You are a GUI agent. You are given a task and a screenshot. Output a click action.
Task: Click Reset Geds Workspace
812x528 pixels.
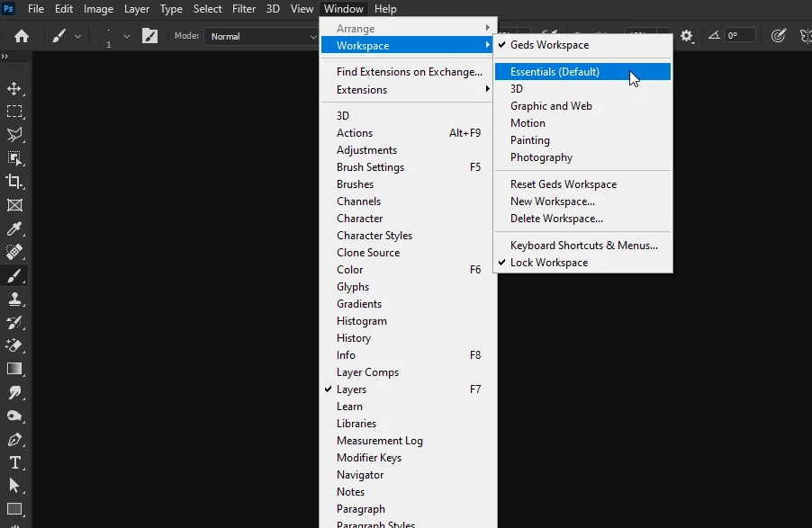click(x=583, y=184)
